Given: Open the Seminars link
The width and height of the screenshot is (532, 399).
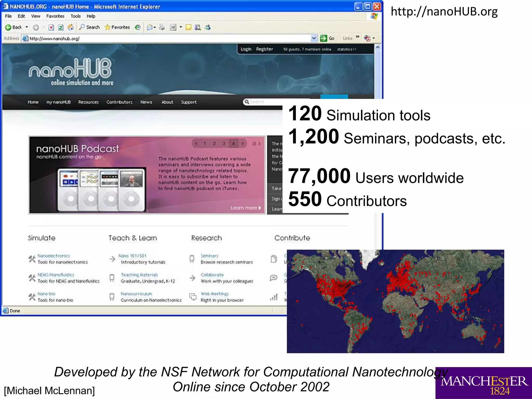Looking at the screenshot, I should [x=210, y=256].
